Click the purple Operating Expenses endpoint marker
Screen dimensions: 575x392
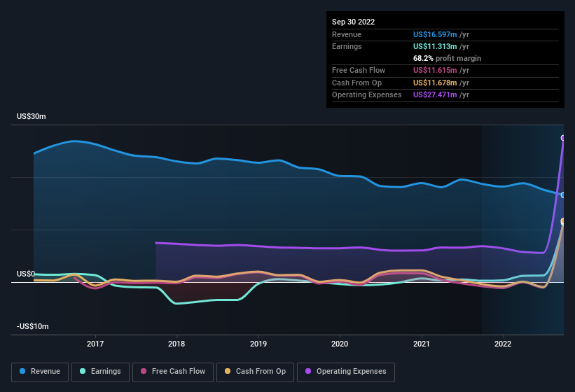pyautogui.click(x=563, y=138)
